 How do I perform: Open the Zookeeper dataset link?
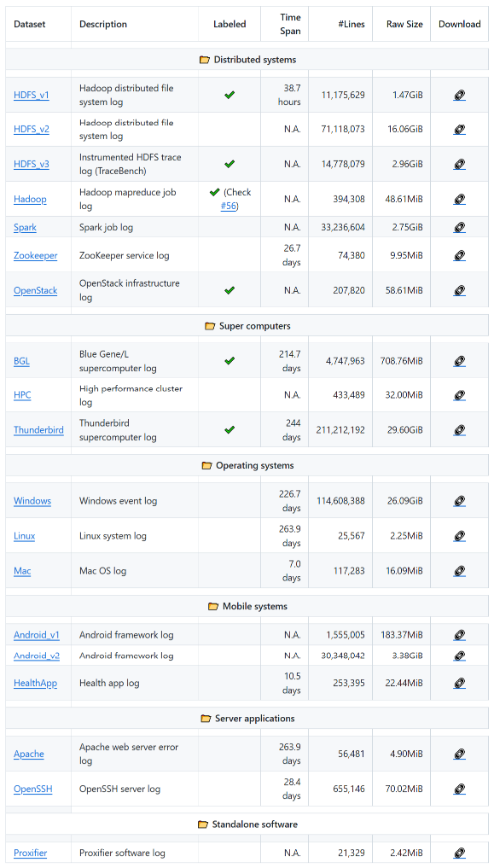click(35, 255)
